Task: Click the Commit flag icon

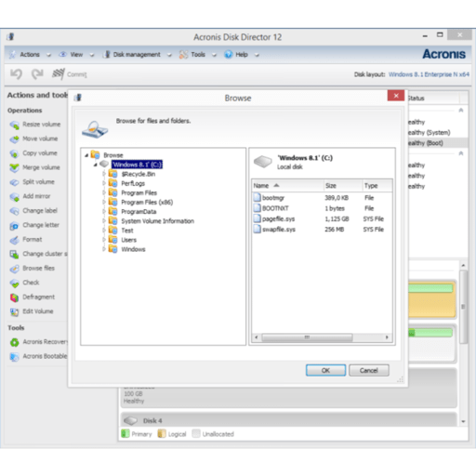Action: point(59,73)
